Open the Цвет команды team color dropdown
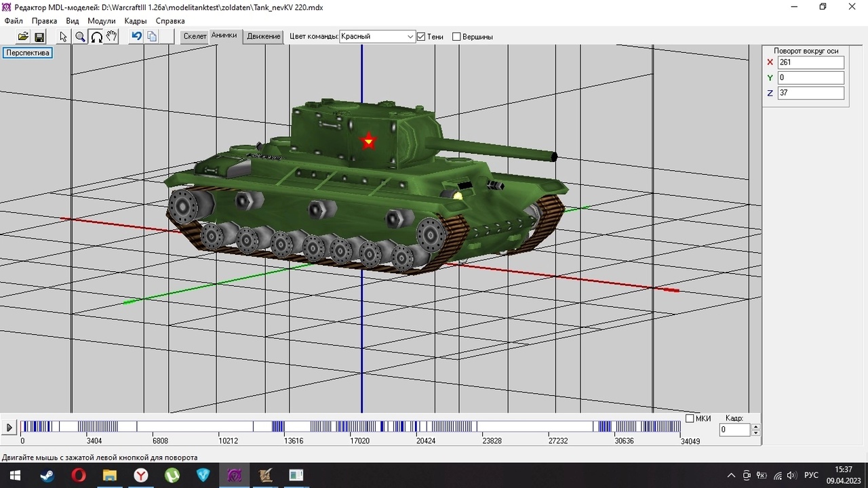This screenshot has height=488, width=868. coord(377,37)
